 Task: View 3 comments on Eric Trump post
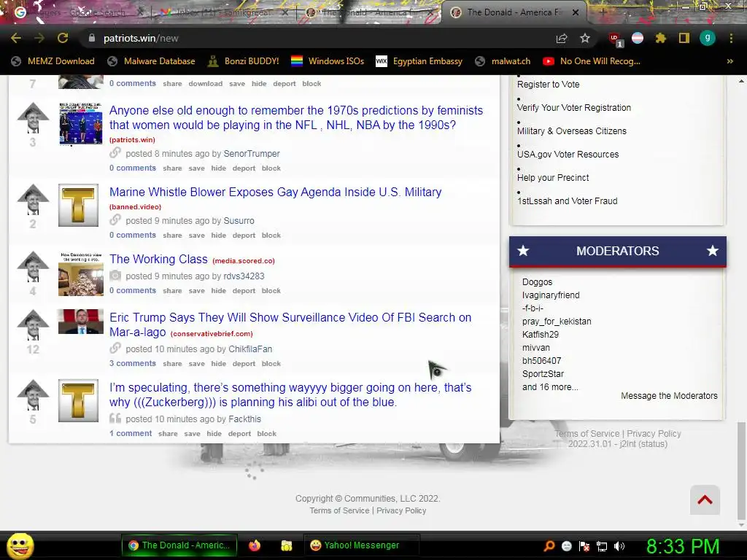pos(133,363)
